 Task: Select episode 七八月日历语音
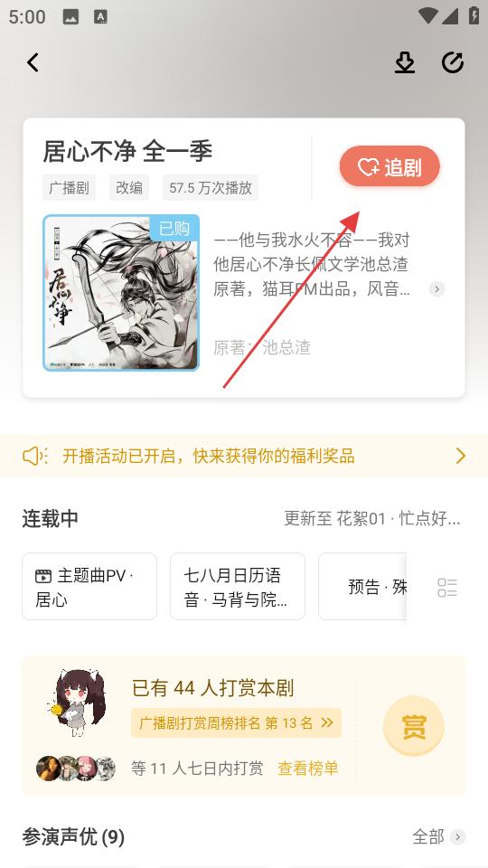238,587
